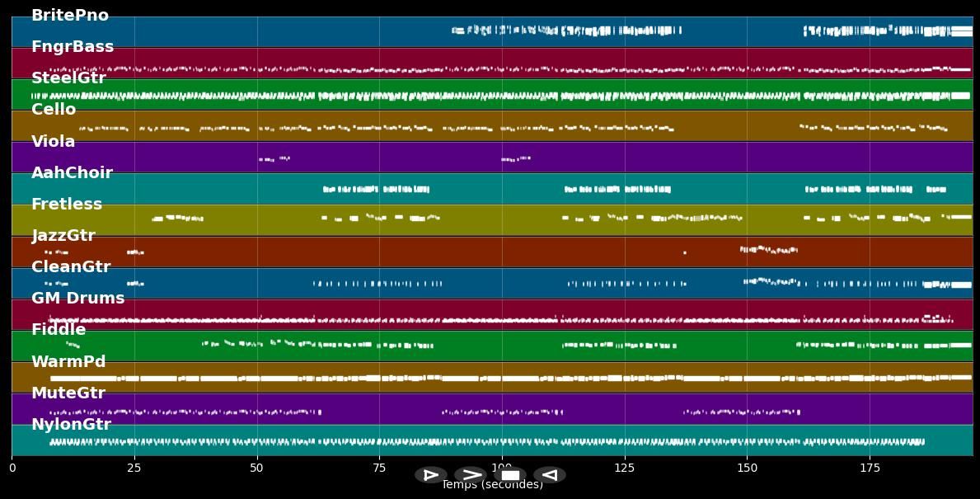Click the 50 seconds tick on timeline axis
The image size is (980, 499).
257,468
